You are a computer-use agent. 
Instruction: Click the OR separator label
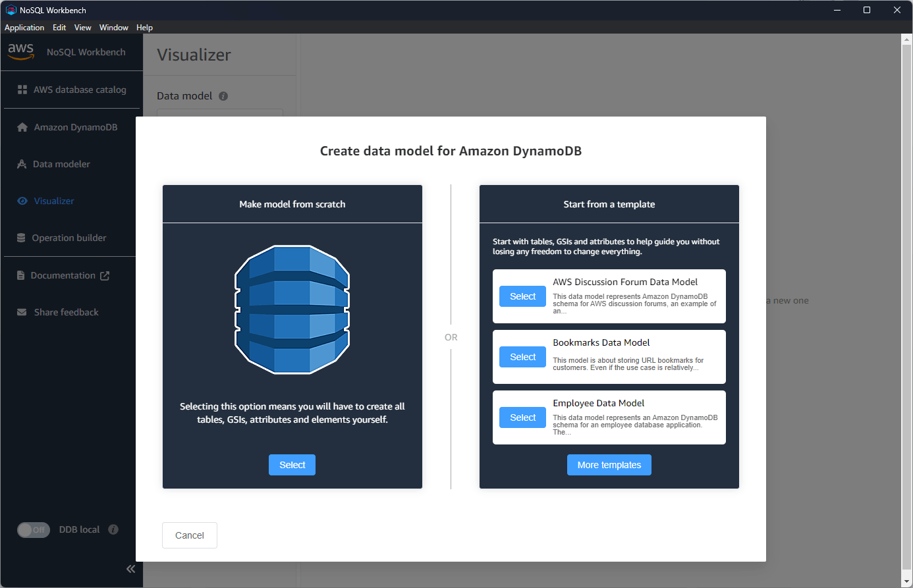click(451, 337)
